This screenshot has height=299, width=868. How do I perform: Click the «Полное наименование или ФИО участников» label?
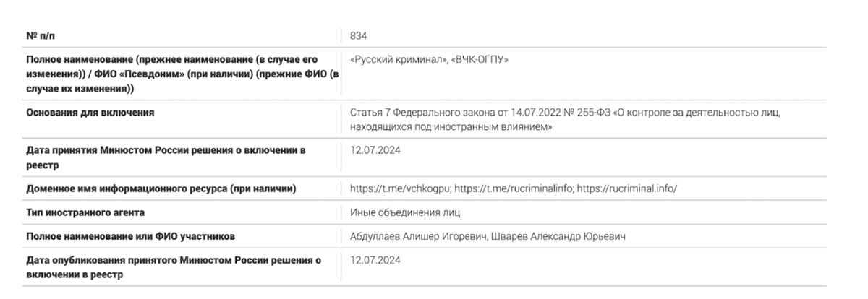click(130, 236)
